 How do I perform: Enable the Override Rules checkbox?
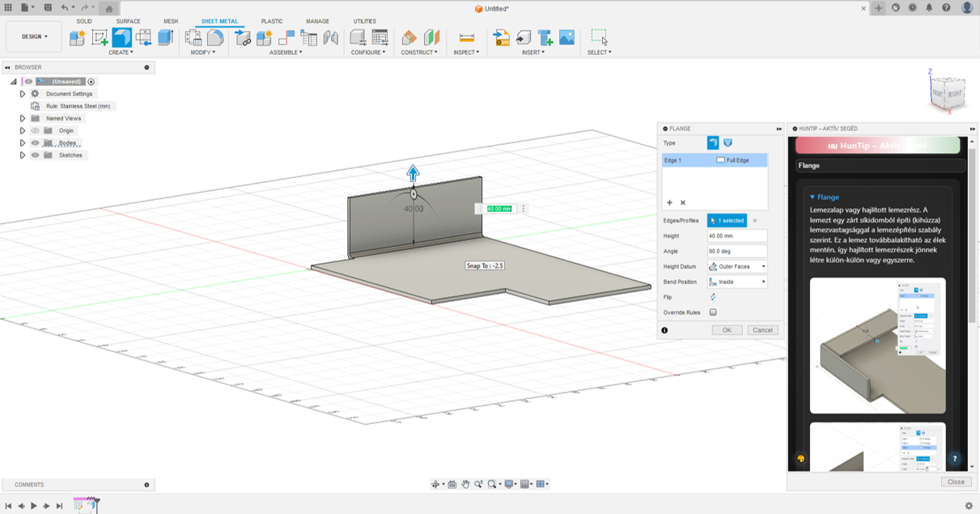coord(713,312)
